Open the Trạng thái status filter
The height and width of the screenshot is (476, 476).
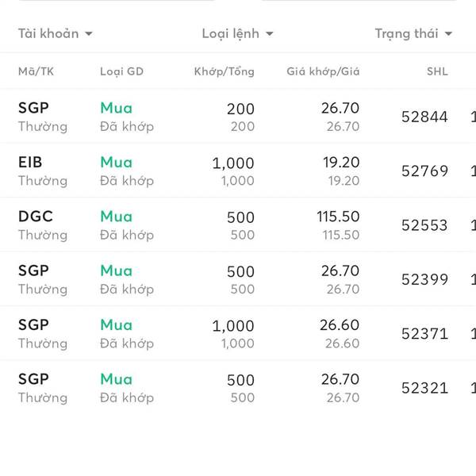(x=413, y=33)
